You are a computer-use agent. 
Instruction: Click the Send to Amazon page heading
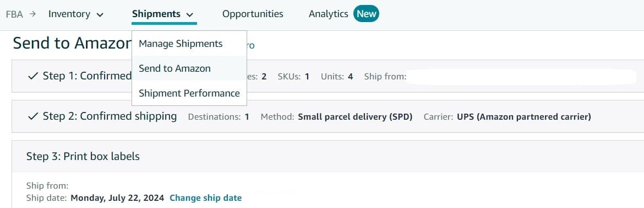72,43
